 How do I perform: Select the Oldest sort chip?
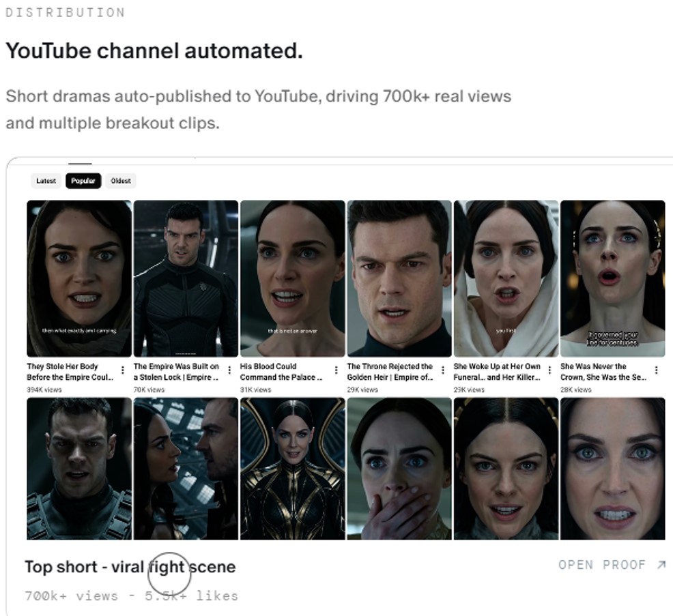point(121,181)
